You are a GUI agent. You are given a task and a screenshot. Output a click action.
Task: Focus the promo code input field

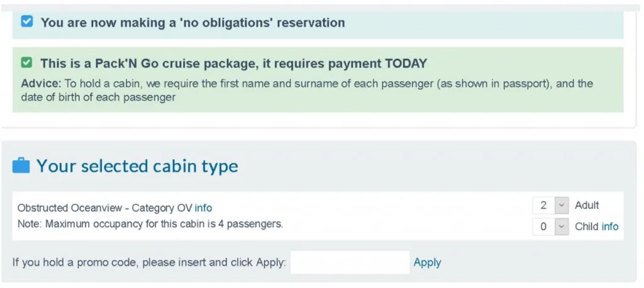pyautogui.click(x=350, y=262)
